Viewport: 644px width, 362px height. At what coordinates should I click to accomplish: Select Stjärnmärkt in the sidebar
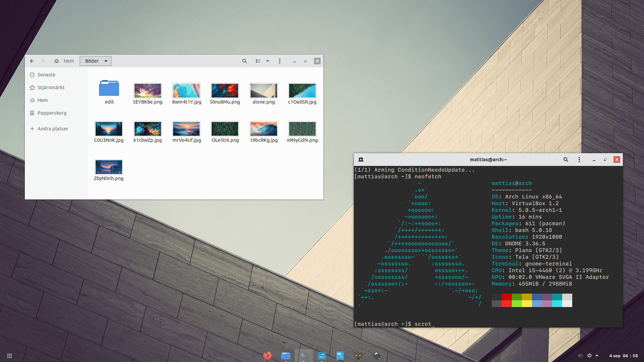pyautogui.click(x=51, y=87)
